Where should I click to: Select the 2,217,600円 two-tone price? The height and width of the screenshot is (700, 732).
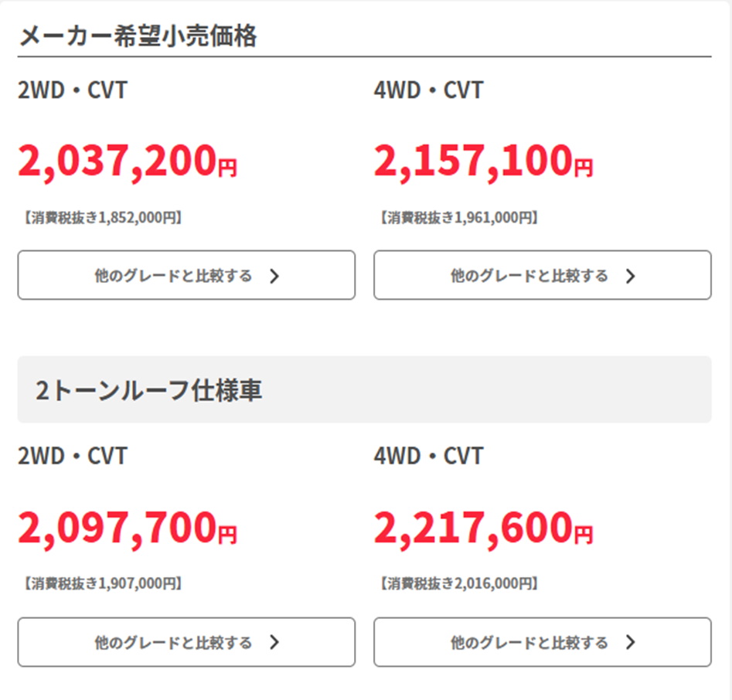pos(484,528)
